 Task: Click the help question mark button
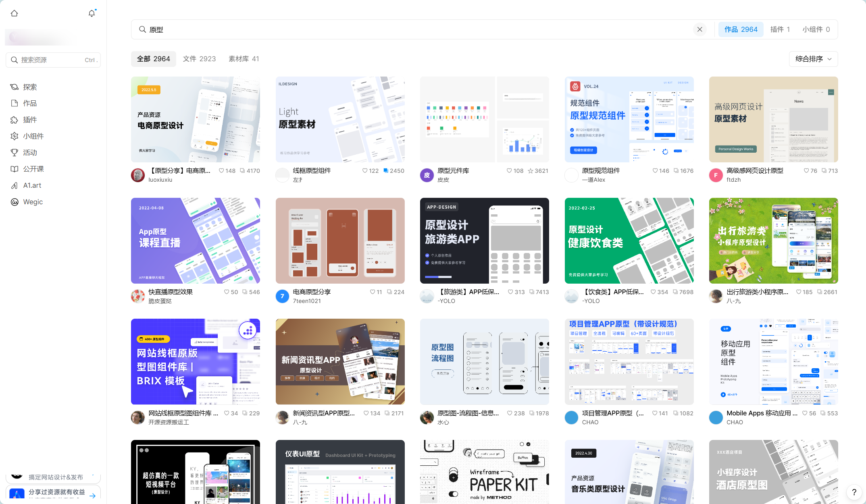tap(854, 492)
